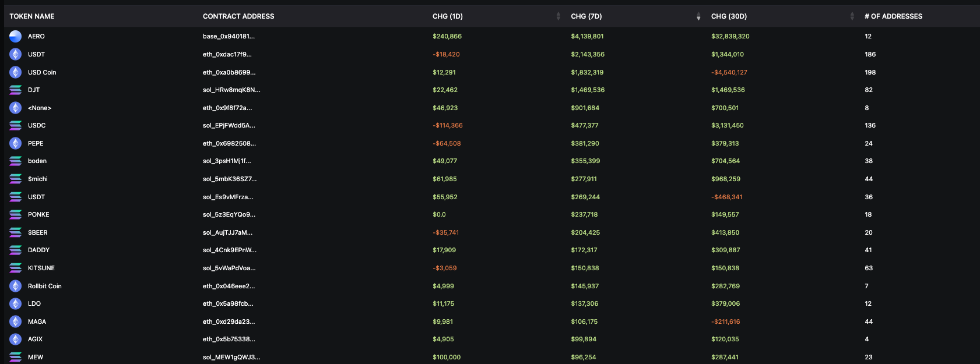
Task: Click contract address sol_AujTJJ7aM...
Action: pos(227,232)
